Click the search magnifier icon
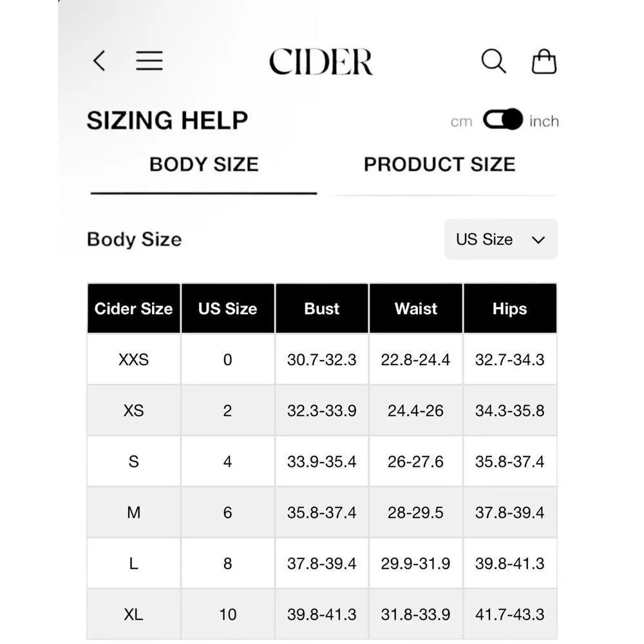This screenshot has height=644, width=644. pos(493,62)
